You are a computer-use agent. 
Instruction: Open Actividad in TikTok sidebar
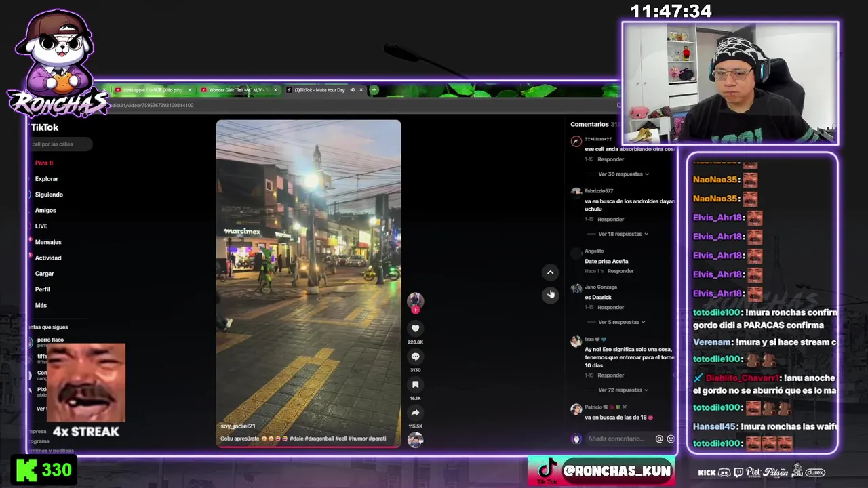(48, 258)
